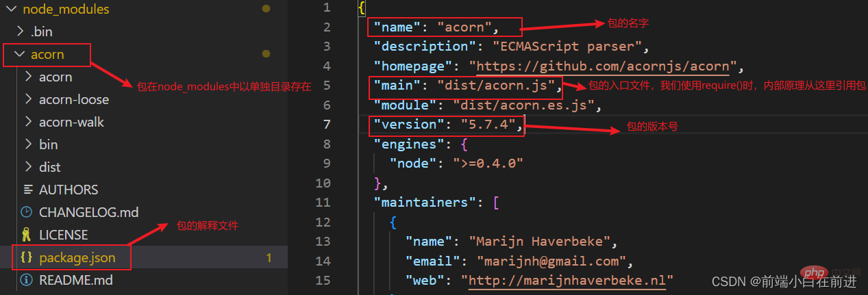
Task: Click the LICENSE key icon
Action: (27, 235)
